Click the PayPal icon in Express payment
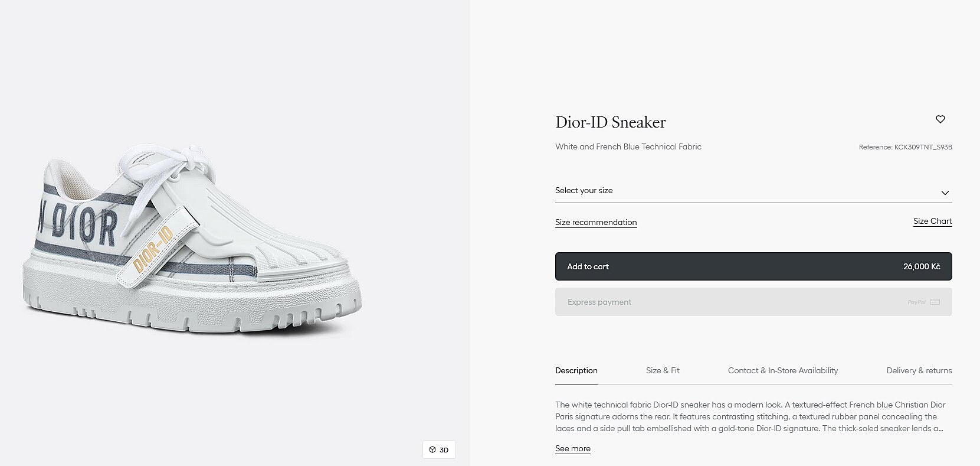Viewport: 980px width, 466px height. 916,302
